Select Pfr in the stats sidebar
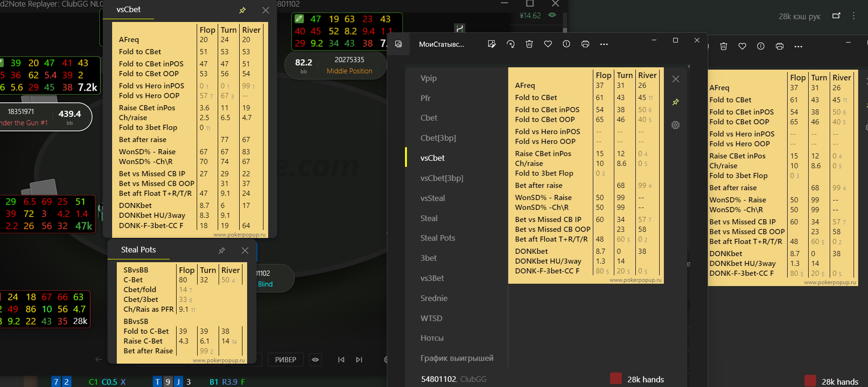The image size is (868, 387). pos(425,98)
